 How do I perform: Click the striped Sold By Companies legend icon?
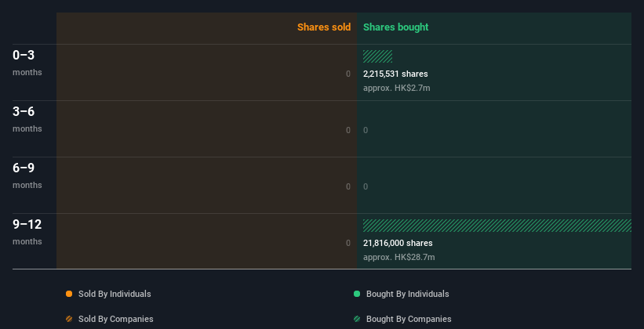(69, 319)
